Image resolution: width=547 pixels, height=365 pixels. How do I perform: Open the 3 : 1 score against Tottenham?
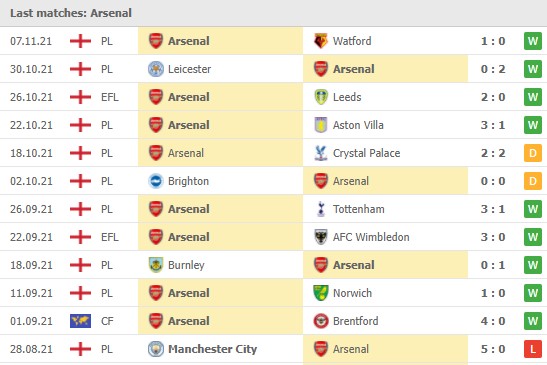(493, 209)
